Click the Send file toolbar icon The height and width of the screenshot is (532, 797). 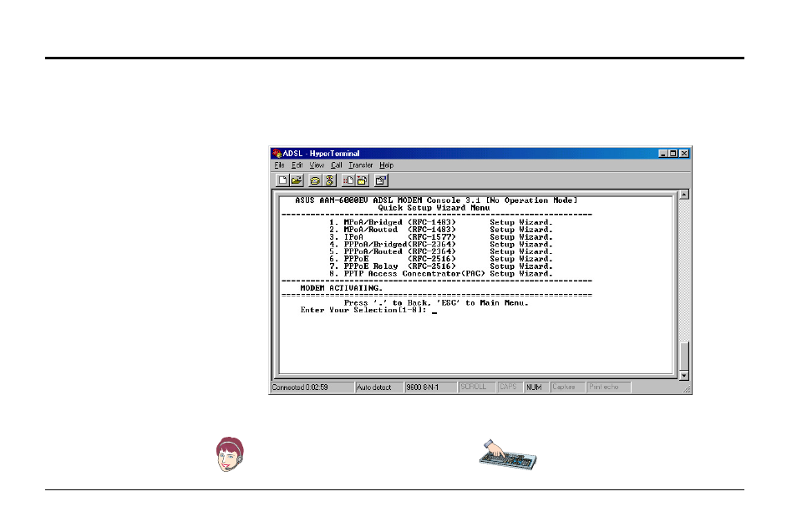(x=348, y=180)
